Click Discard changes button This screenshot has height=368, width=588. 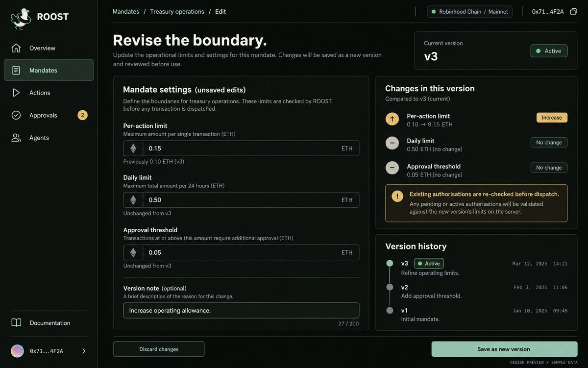pos(159,349)
